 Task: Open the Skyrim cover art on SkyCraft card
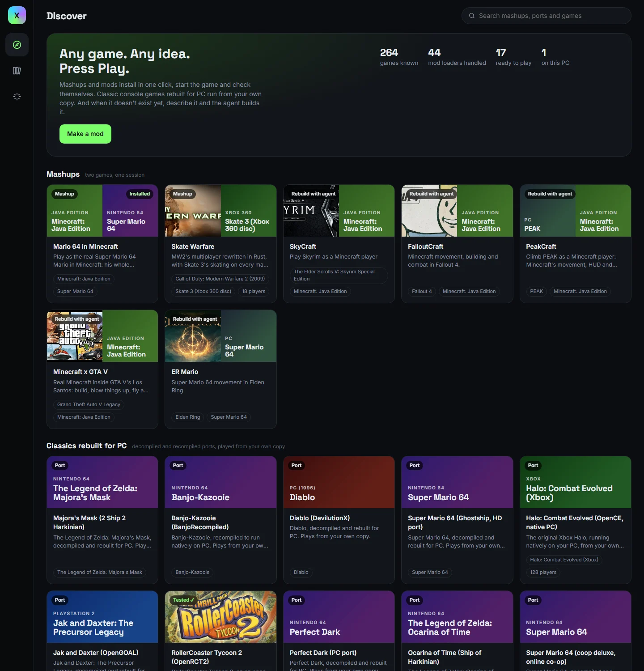pos(311,211)
